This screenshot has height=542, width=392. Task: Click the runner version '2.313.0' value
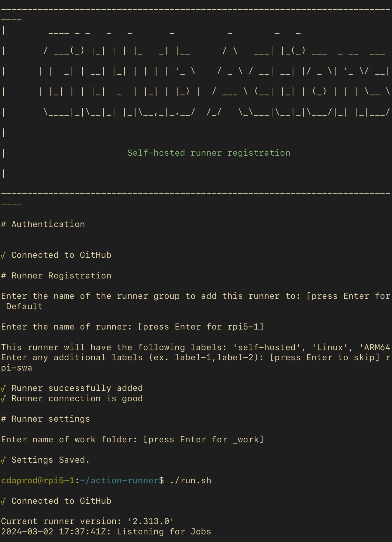point(151,521)
